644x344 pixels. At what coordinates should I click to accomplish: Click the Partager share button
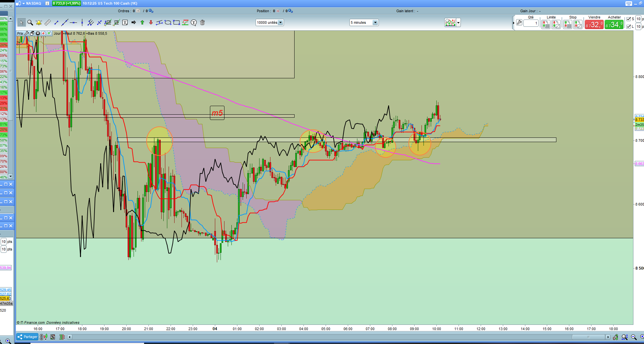tap(27, 337)
